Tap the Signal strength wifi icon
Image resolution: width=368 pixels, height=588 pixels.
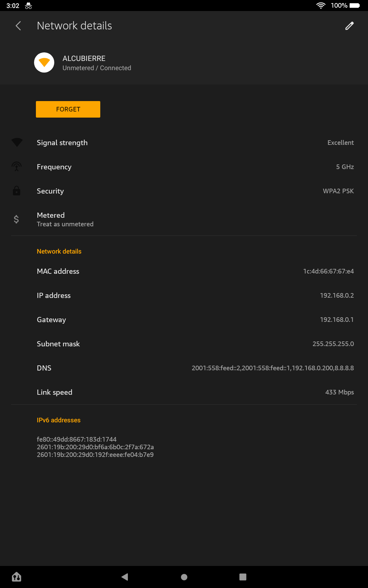click(x=17, y=142)
